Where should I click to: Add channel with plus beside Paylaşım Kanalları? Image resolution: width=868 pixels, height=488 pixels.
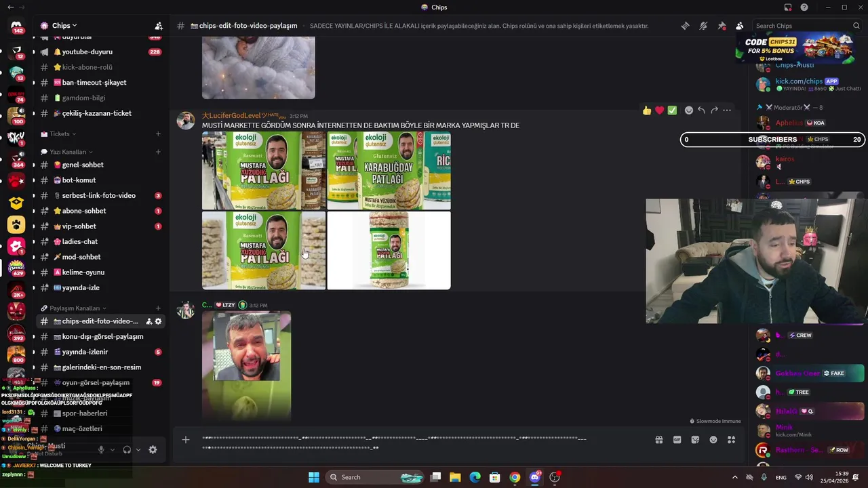point(158,308)
